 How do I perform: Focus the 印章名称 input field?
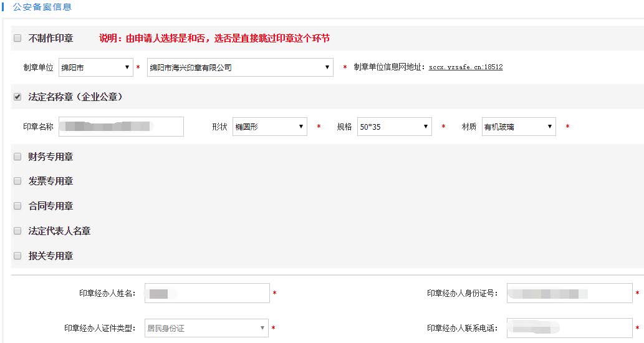click(x=121, y=127)
